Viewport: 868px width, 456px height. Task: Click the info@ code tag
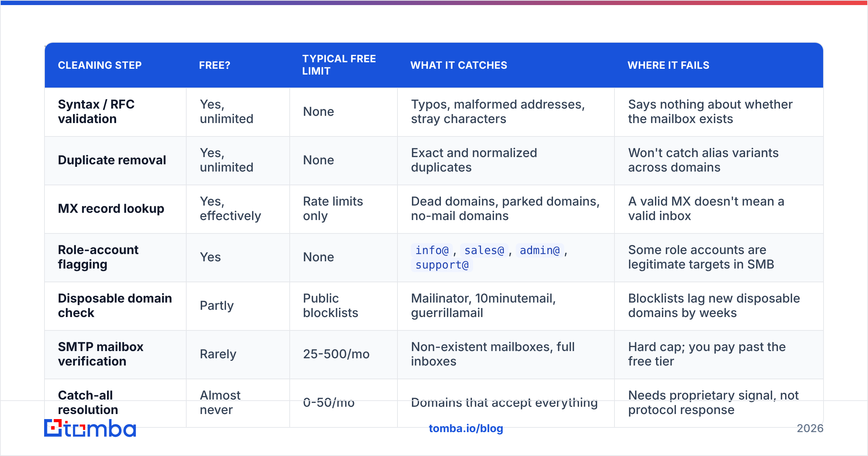[432, 250]
